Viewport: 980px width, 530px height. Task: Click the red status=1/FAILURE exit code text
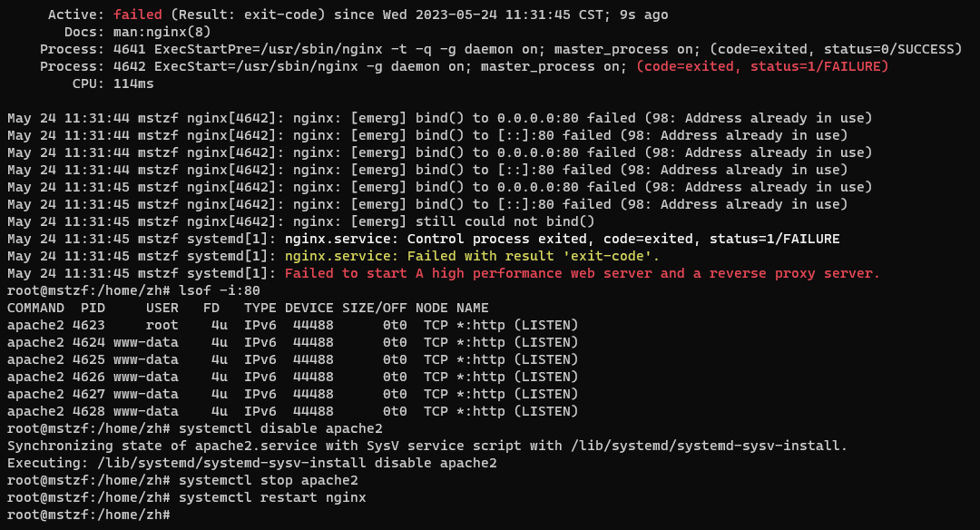point(762,66)
